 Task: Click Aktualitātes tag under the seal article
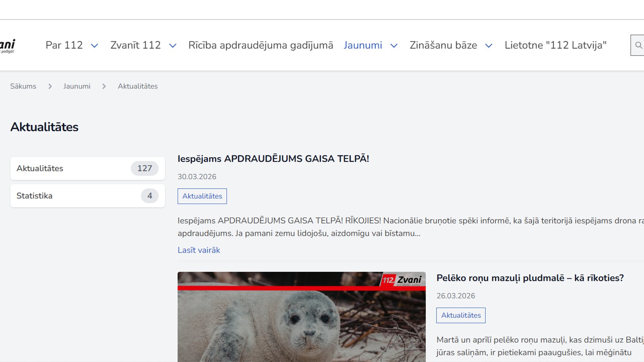click(461, 315)
